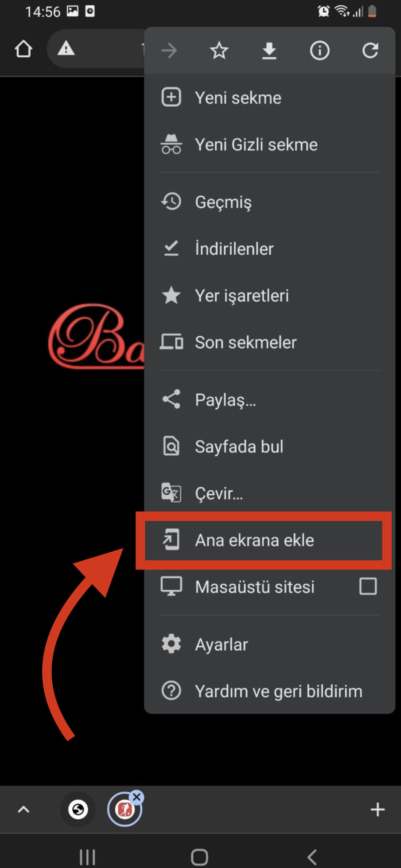Tap the bookmark star icon in menu header
401x868 pixels.
[x=219, y=50]
